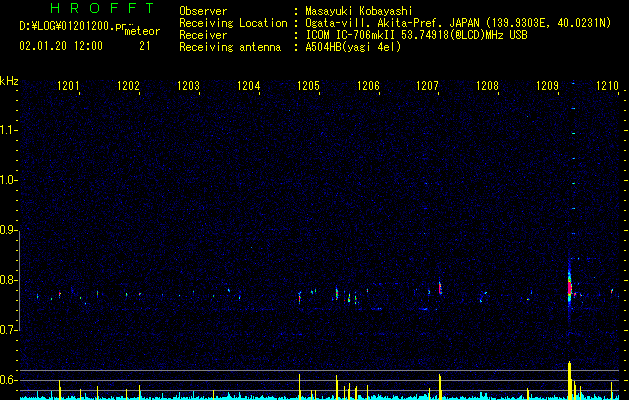Click the gray frequency range bracket on left axis
Viewport: 629px width, 400px height.
pyautogui.click(x=19, y=280)
